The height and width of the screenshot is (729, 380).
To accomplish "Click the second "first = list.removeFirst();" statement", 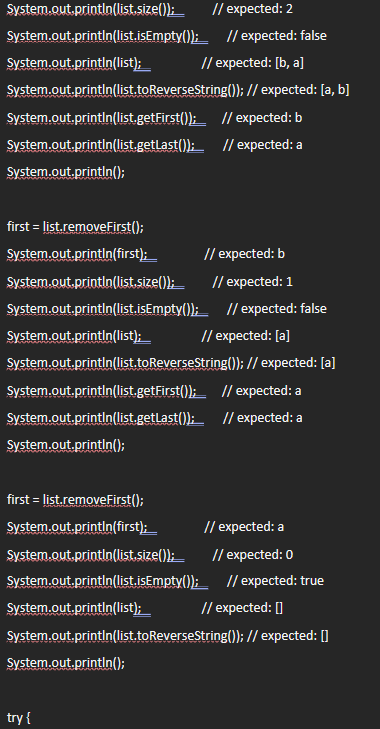I will click(x=75, y=500).
